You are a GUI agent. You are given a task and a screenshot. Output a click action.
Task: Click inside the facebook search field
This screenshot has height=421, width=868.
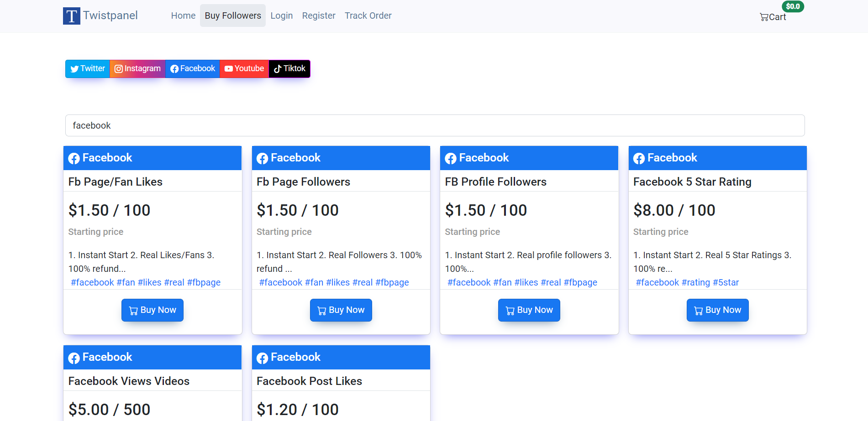[435, 125]
